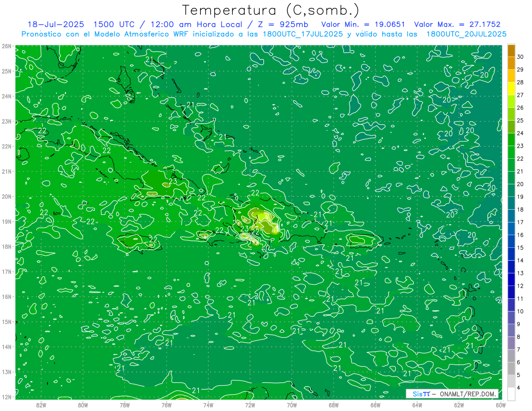Click longitude axis label '70W'
532x411 pixels.
click(x=292, y=405)
